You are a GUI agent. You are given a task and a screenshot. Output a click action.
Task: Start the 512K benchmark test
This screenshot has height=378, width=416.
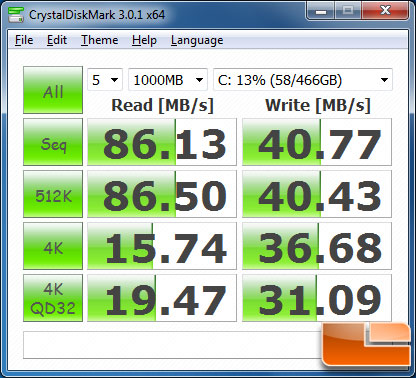click(x=53, y=194)
